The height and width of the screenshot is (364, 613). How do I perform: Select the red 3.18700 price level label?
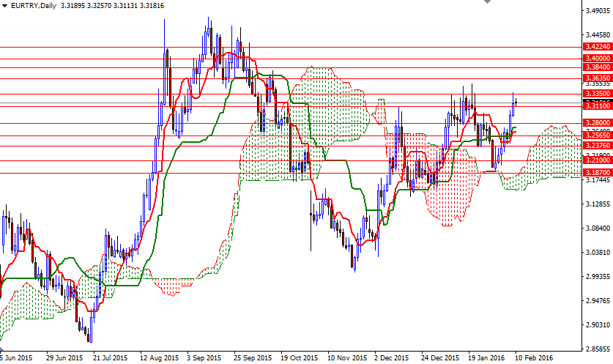597,172
